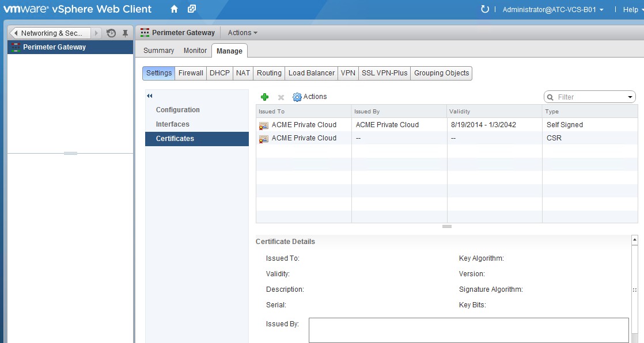Go back to Networking & Security

[50, 33]
